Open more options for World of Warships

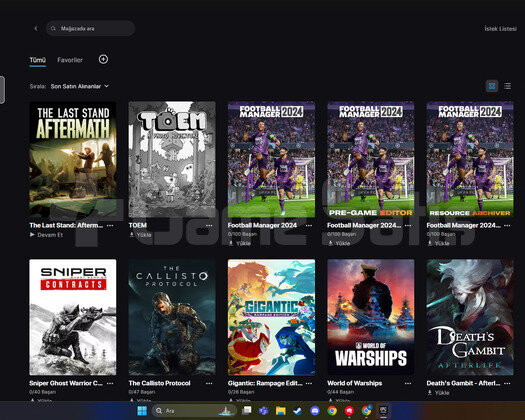(408, 383)
